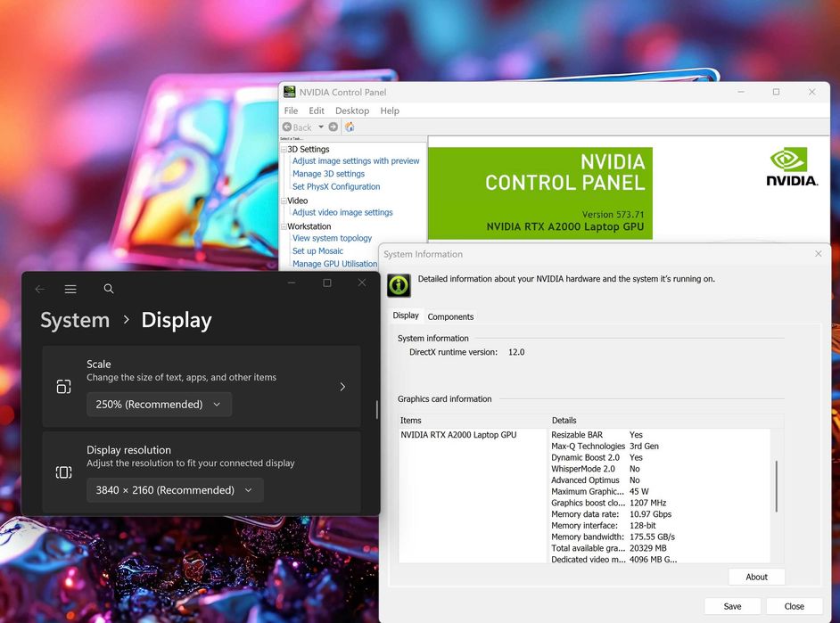Select the Display tab in System Information

click(x=406, y=316)
